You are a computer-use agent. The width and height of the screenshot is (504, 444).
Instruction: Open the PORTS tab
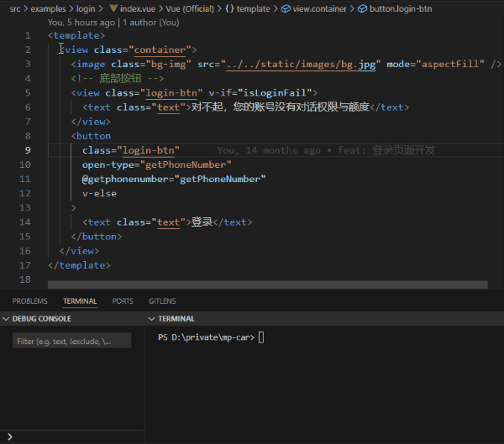click(x=123, y=301)
